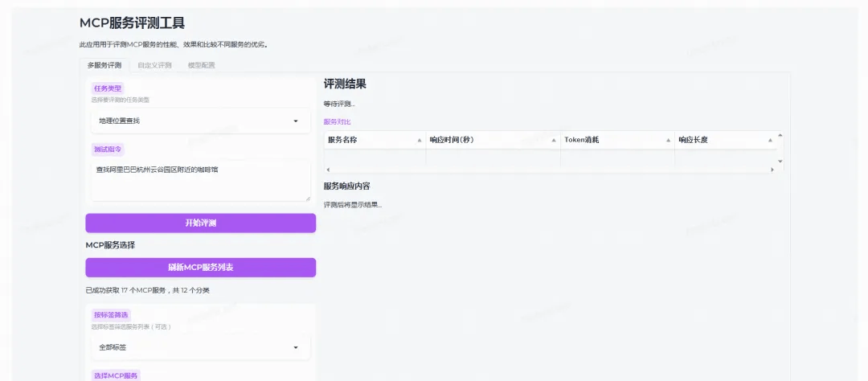Start evaluation with the 开始评测 button
This screenshot has width=868, height=381.
pos(200,223)
